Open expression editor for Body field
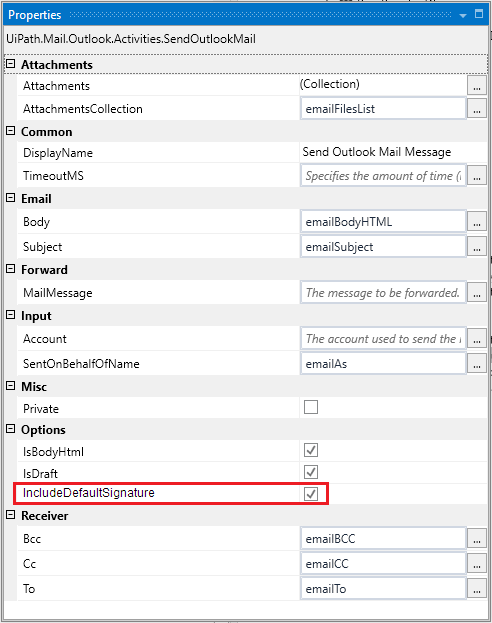Viewport: 492px width, 623px height. click(477, 222)
